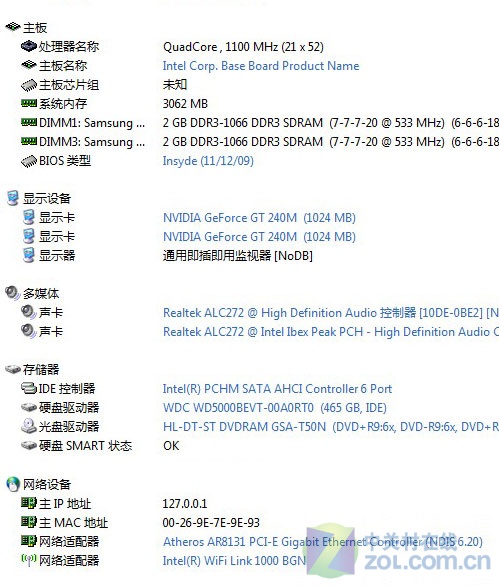
Task: Select the QuadCore, 1100 MHz processor value
Action: pos(243,47)
